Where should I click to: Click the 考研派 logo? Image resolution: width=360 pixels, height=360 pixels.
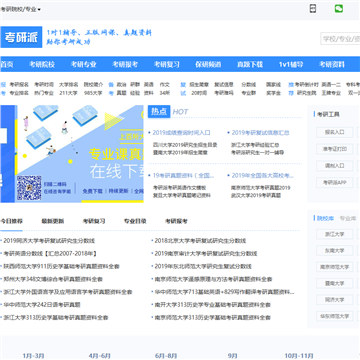[x=21, y=37]
